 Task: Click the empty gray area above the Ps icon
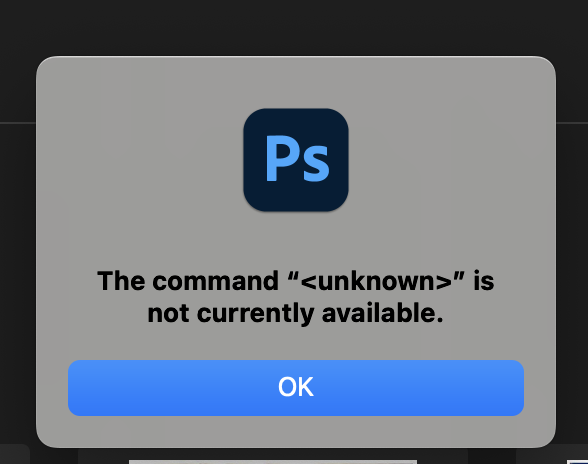point(296,83)
